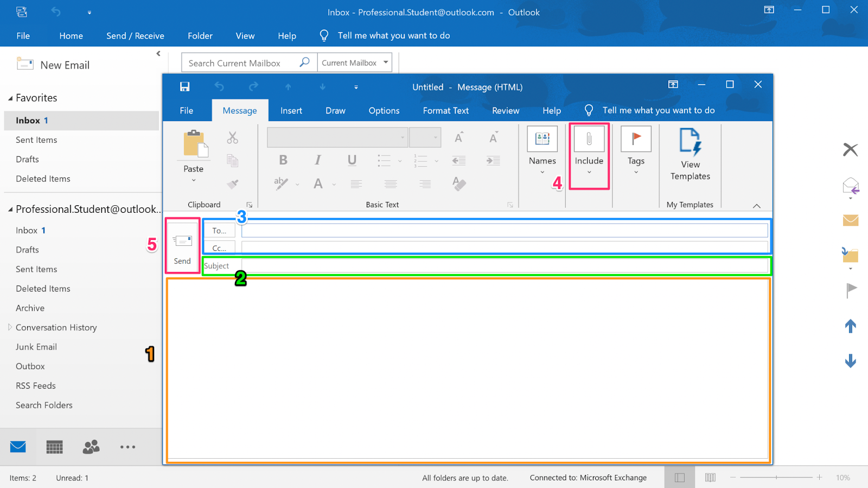Toggle Underline formatting
The image size is (868, 488).
[x=352, y=160]
